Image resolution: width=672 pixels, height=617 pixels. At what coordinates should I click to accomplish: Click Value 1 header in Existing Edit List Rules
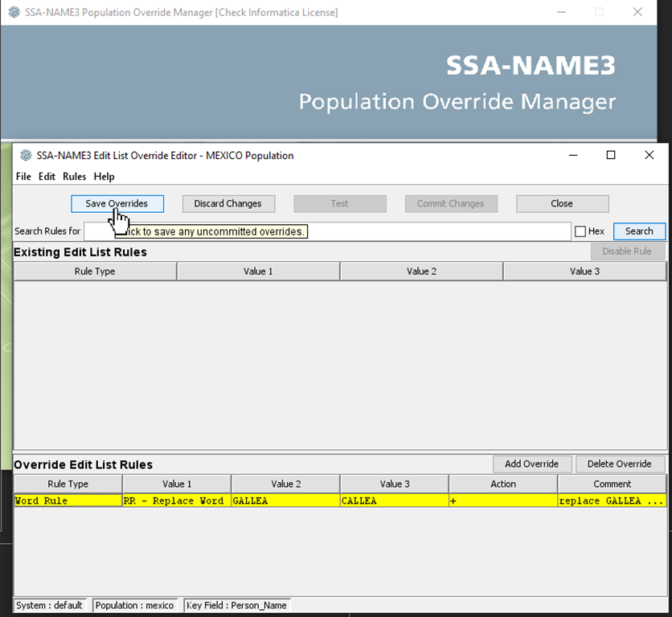[x=258, y=272]
